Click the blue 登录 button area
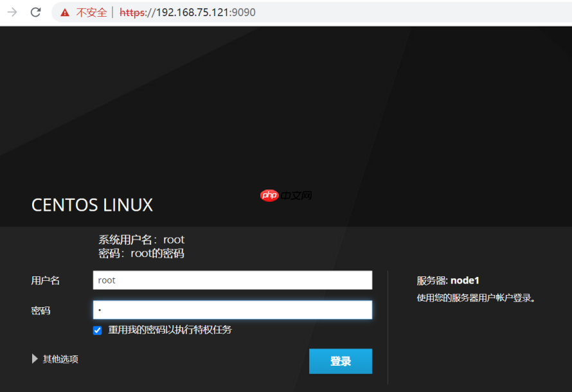 click(x=341, y=361)
